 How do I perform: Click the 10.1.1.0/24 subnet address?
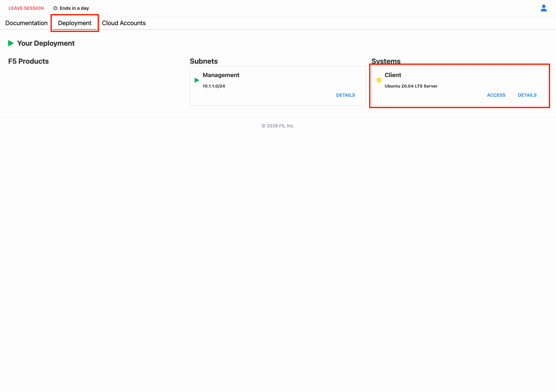tap(214, 86)
